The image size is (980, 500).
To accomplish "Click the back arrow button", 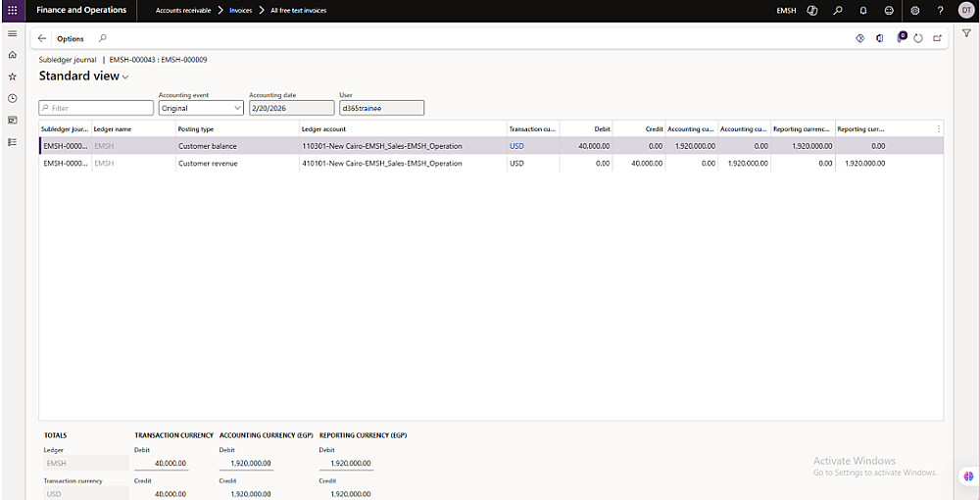I will pyautogui.click(x=42, y=38).
